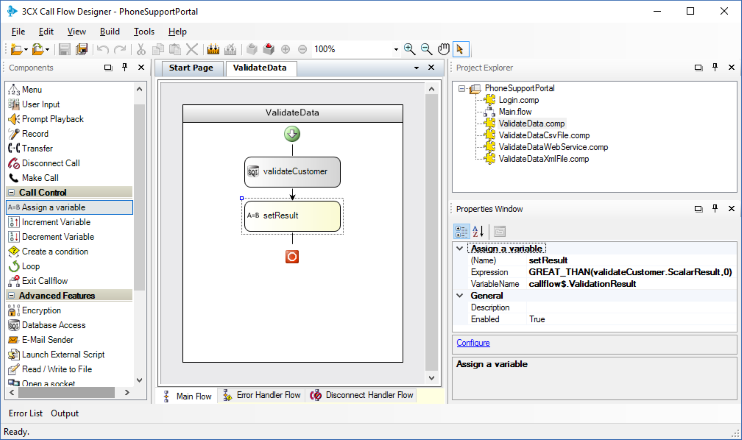Open Login.comp in Project Explorer
The image size is (742, 440).
pos(519,100)
